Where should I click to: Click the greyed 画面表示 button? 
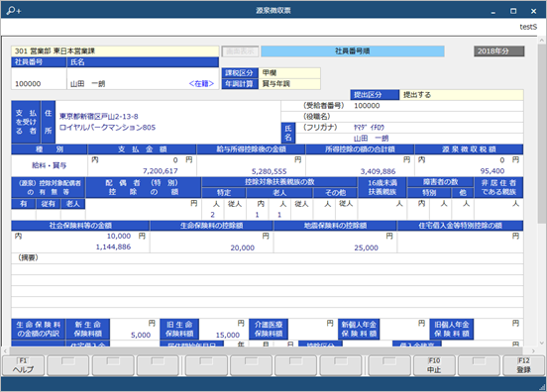(x=240, y=51)
